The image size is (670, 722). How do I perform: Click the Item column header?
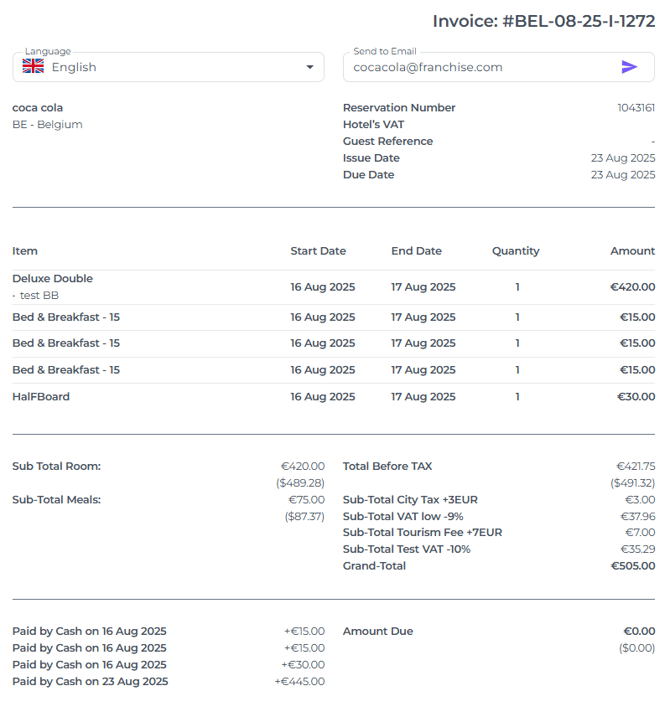25,251
